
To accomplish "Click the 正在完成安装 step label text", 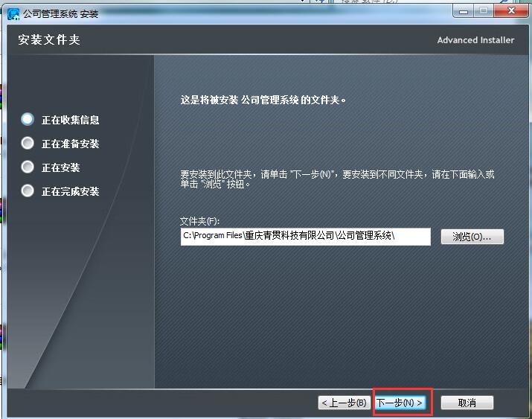I will [70, 191].
